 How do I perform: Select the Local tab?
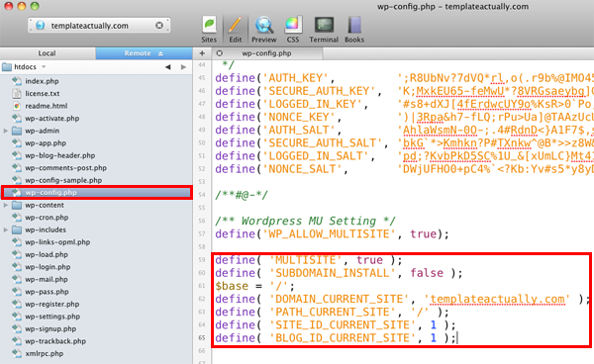47,53
